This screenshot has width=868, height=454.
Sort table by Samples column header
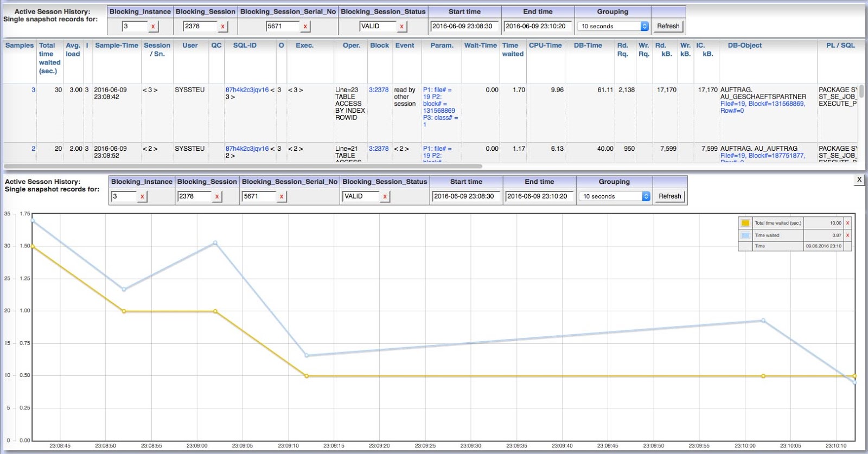[x=20, y=46]
